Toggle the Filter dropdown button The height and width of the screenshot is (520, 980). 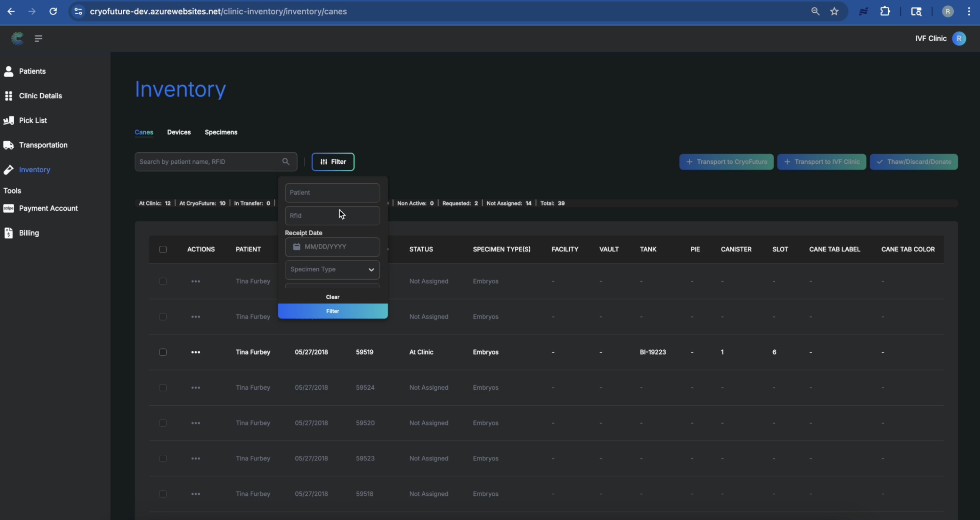click(x=333, y=162)
